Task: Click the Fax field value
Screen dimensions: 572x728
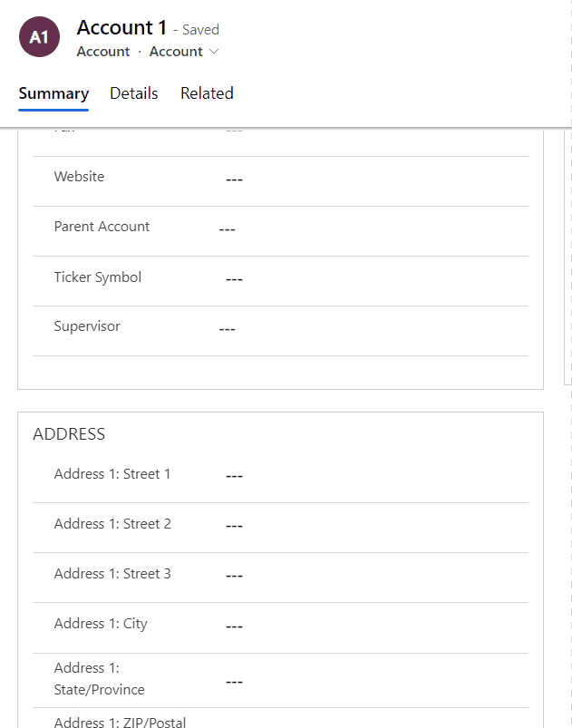Action: (x=234, y=129)
